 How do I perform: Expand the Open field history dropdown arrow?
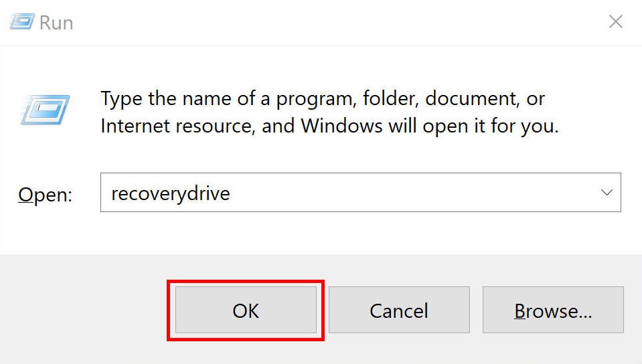tap(607, 192)
